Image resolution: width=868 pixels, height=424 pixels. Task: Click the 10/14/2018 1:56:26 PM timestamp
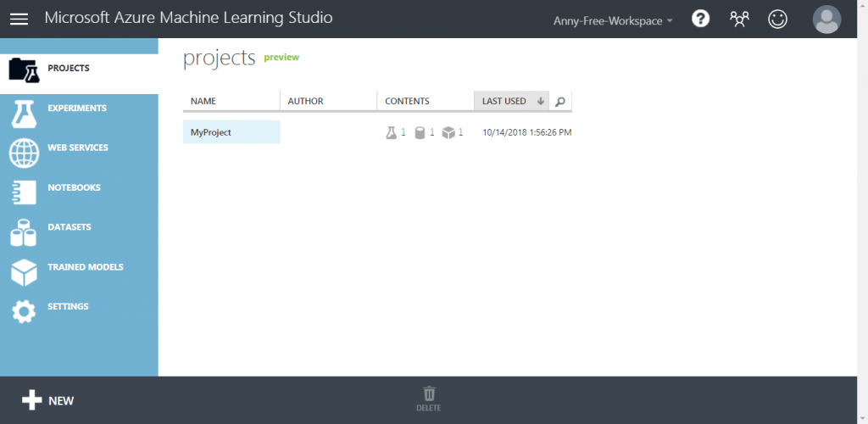click(x=527, y=133)
